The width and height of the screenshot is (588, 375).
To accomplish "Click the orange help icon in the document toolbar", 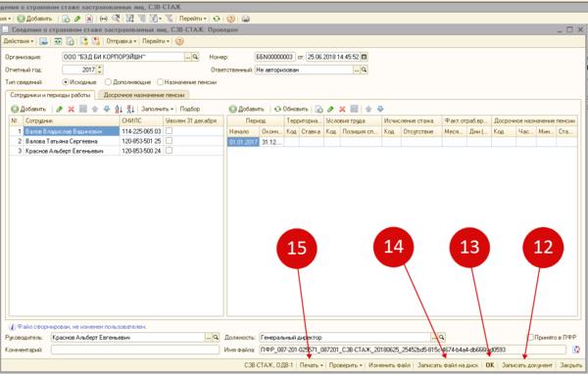I will [x=179, y=41].
